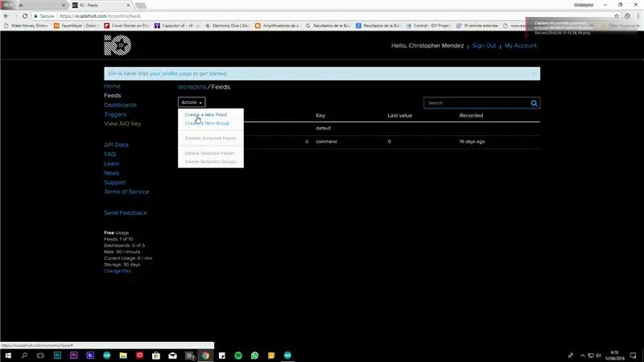Click the 'default' group key
The height and width of the screenshot is (362, 644).
coord(324,128)
